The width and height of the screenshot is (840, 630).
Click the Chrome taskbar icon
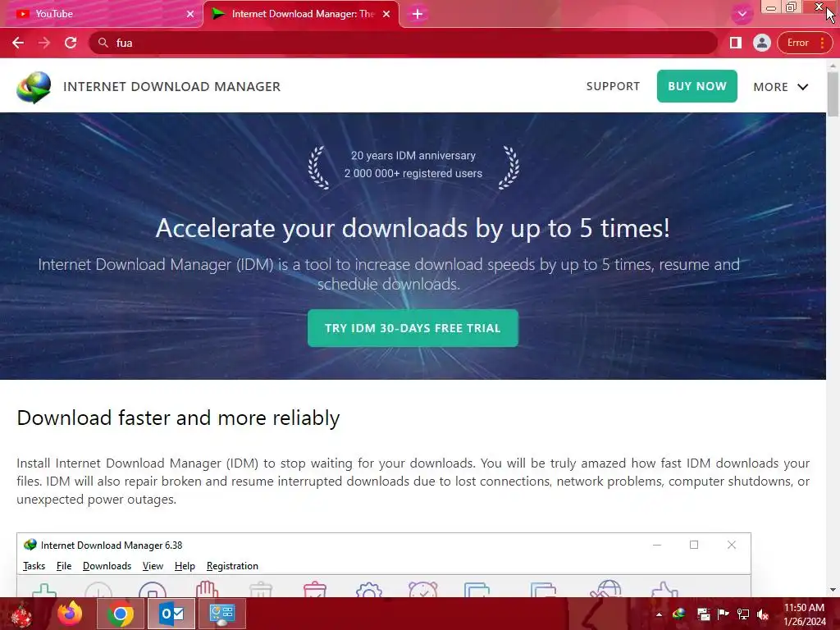(x=121, y=614)
